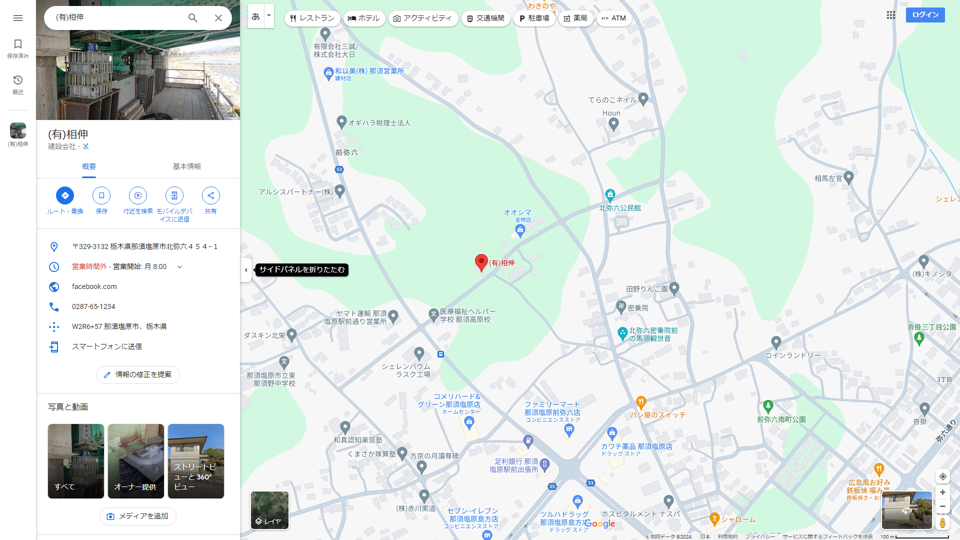
Task: Expand the Street View imagery thumbnail
Action: [906, 510]
